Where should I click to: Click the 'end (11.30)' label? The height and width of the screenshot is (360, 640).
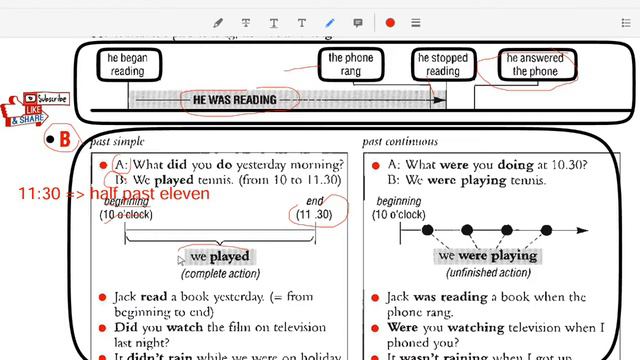pyautogui.click(x=314, y=208)
